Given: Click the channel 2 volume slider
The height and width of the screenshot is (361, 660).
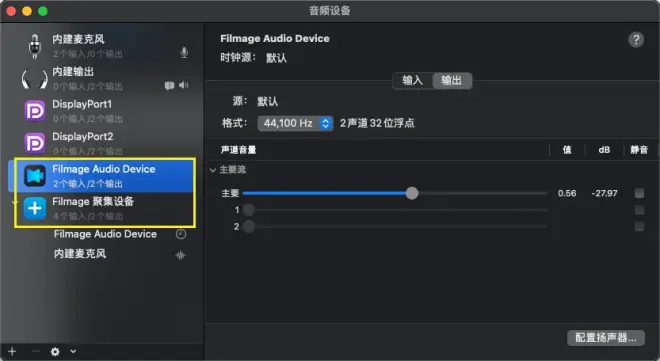Looking at the screenshot, I should tap(395, 226).
